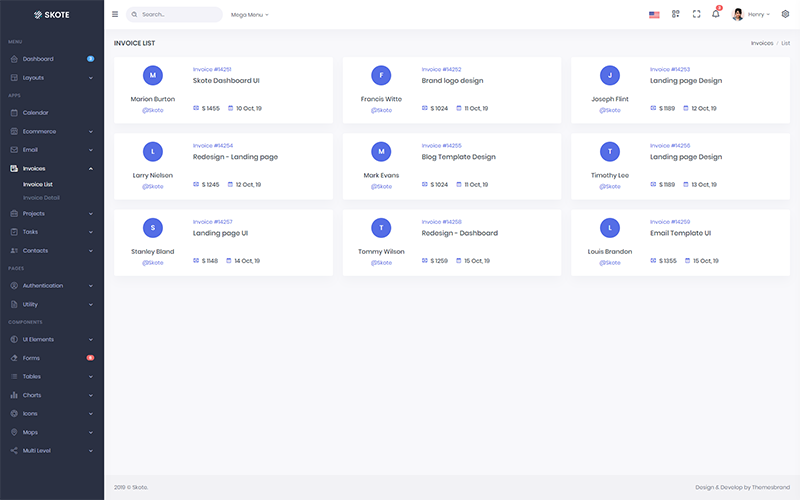This screenshot has height=500, width=800.
Task: Click the Redesign - Dashboard invoice title
Action: coord(460,233)
